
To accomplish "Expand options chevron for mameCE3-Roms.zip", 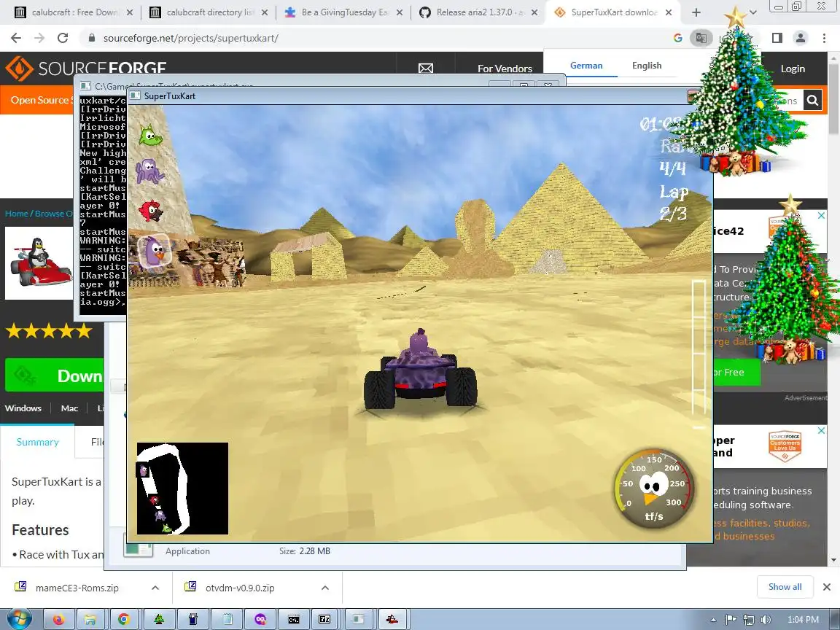I will (x=155, y=588).
